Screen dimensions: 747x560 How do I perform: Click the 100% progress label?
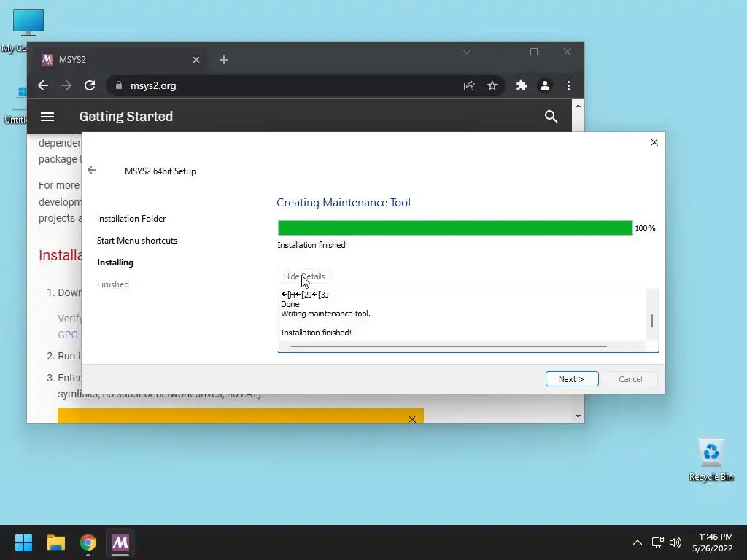tap(645, 228)
